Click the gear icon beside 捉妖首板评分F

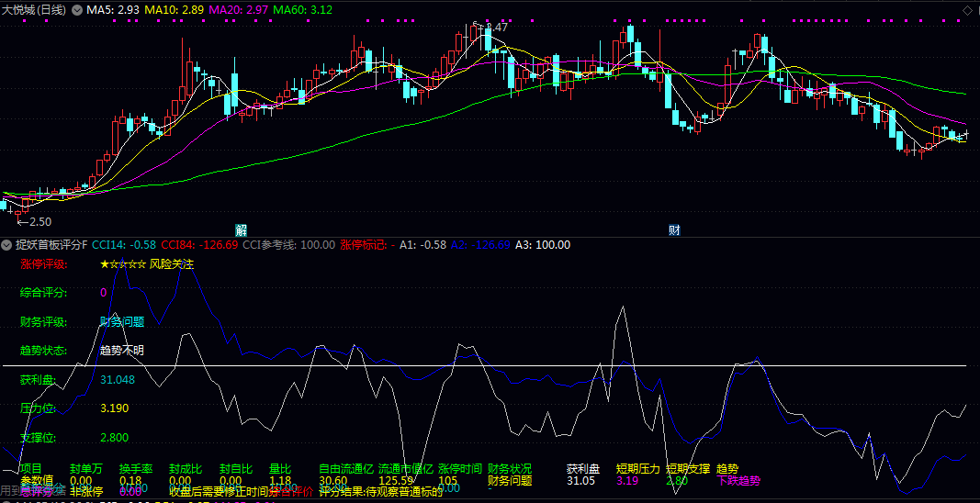(x=7, y=245)
